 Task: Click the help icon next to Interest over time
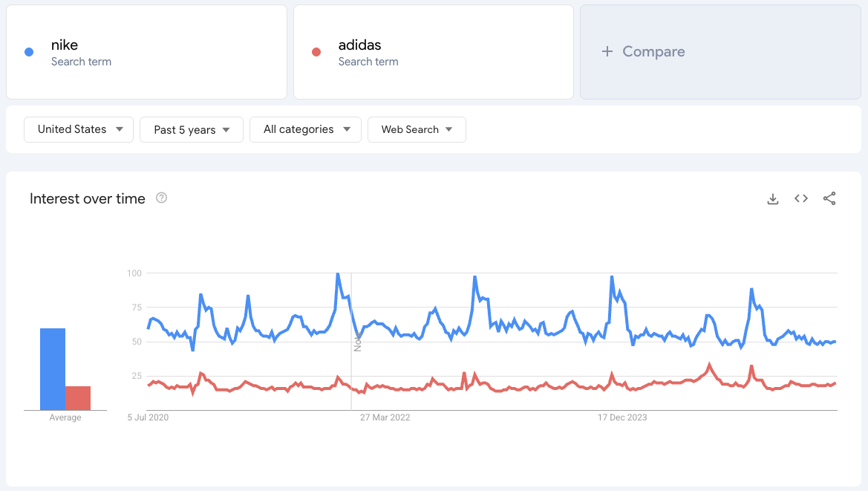click(161, 198)
